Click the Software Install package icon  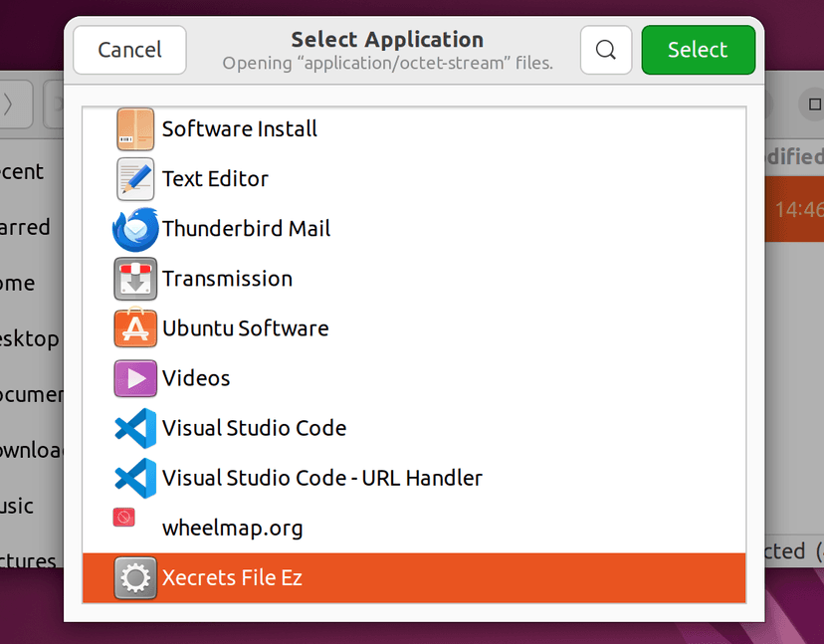coord(135,129)
